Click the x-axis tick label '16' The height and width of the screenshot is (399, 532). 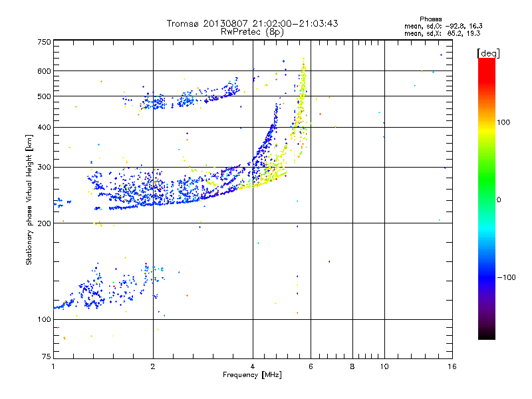tap(452, 366)
